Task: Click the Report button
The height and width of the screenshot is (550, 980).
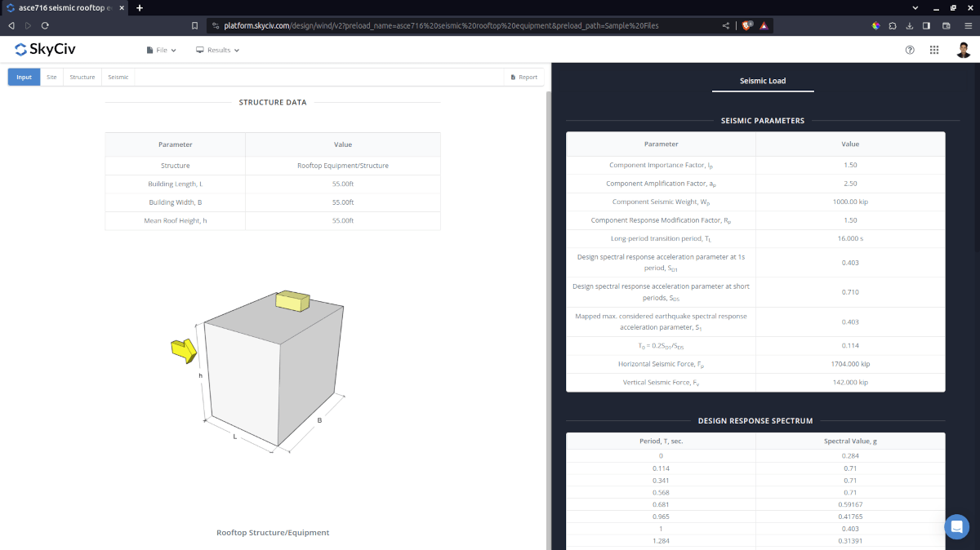Action: coord(523,78)
